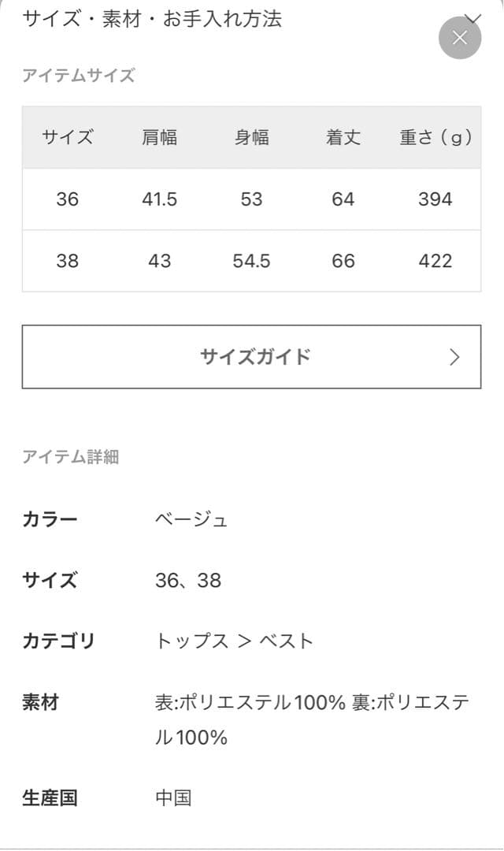The image size is (504, 851).
Task: Click the 身幅 column header
Action: pyautogui.click(x=252, y=137)
